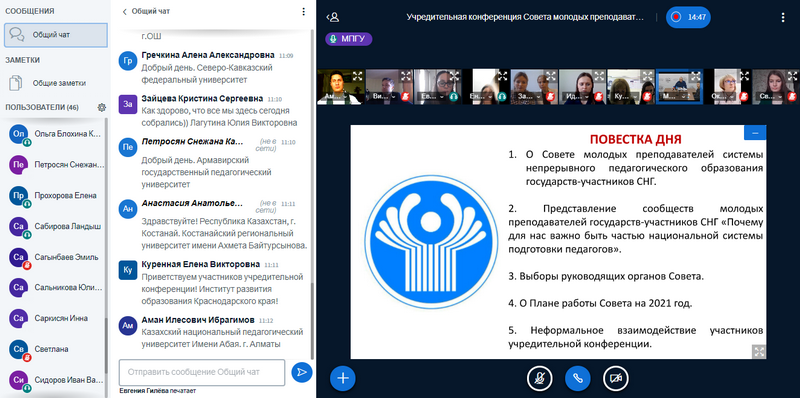Click the blue plus actions button
The image size is (800, 398).
343,378
